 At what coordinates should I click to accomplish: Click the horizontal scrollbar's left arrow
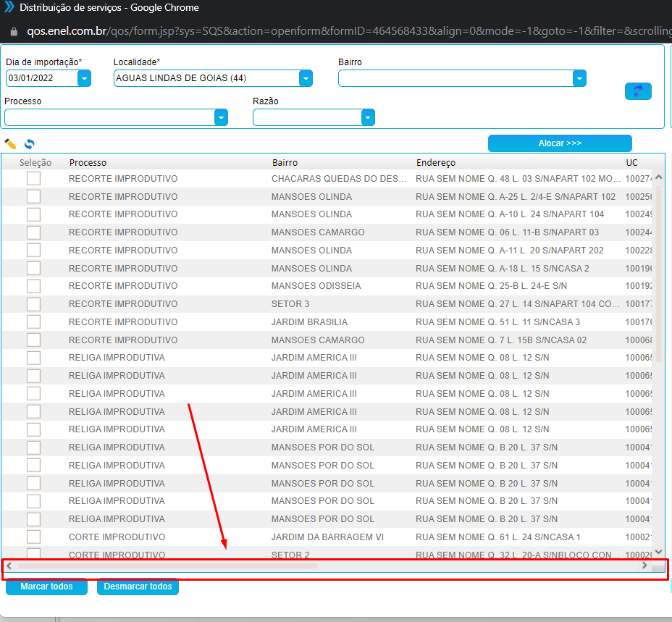tap(9, 566)
